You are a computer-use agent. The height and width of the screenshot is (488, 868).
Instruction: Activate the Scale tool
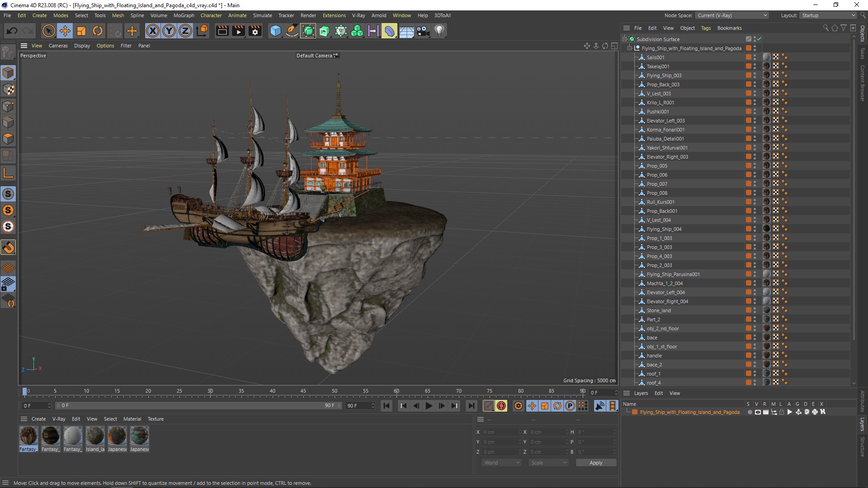[x=81, y=31]
